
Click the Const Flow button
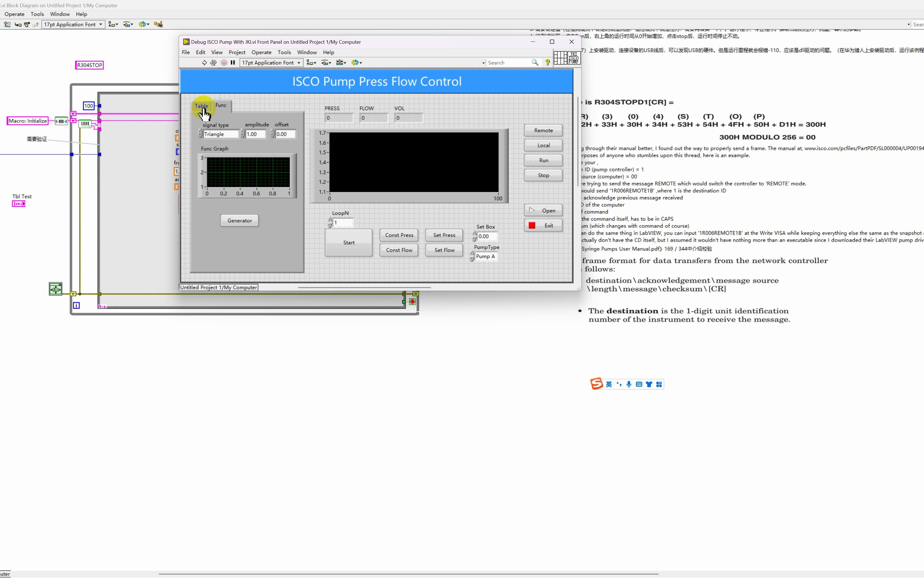tap(399, 250)
